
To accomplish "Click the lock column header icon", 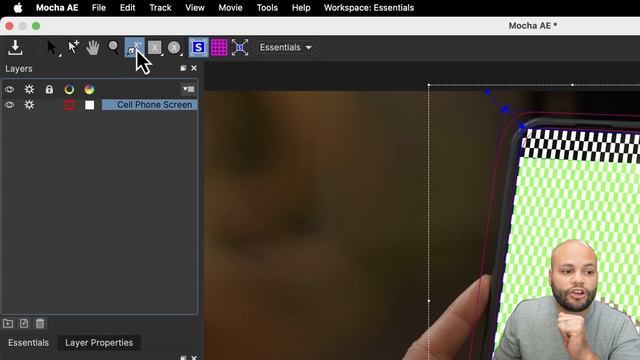I will pyautogui.click(x=49, y=89).
